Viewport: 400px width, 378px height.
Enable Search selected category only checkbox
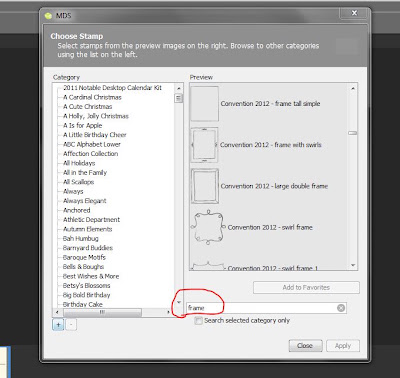198,321
